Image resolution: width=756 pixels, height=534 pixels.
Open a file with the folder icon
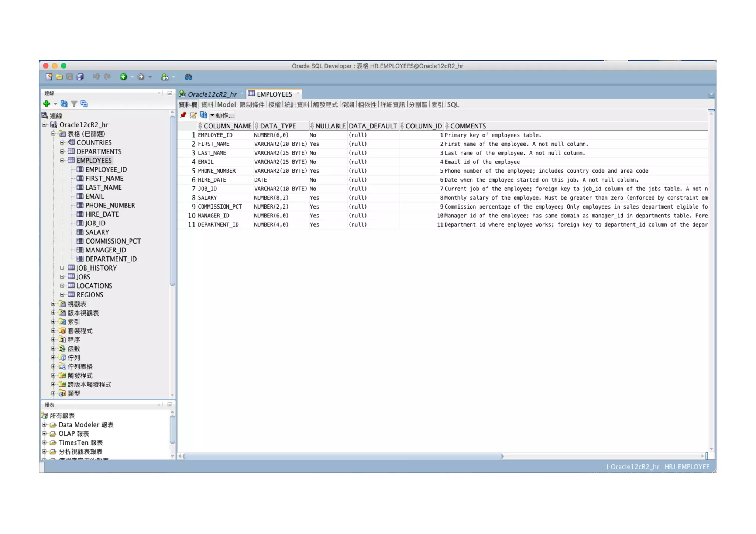tap(59, 77)
